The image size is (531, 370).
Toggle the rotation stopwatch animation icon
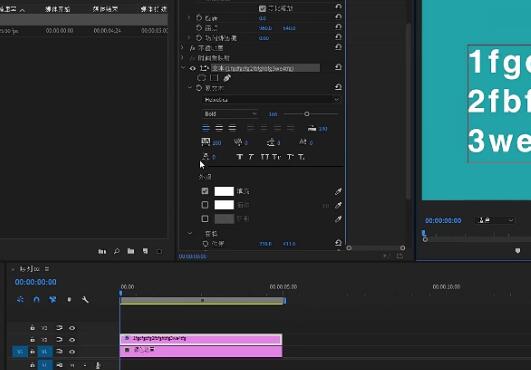(199, 18)
